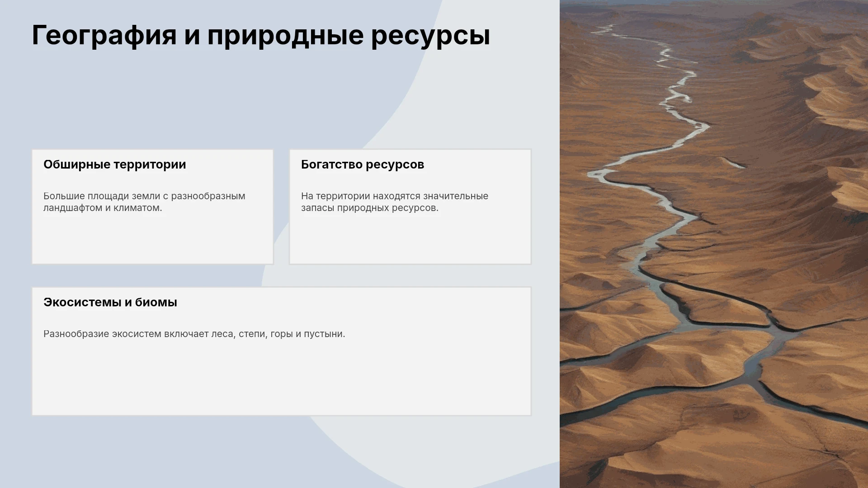Click the word территории in second card text
The width and height of the screenshot is (868, 488).
343,196
